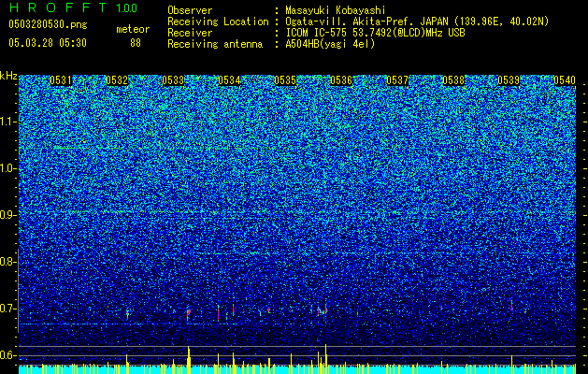
Task: Click the meteor count value 88
Action: 136,43
